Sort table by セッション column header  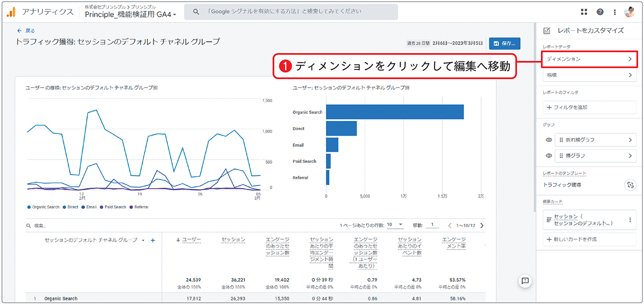tap(233, 240)
